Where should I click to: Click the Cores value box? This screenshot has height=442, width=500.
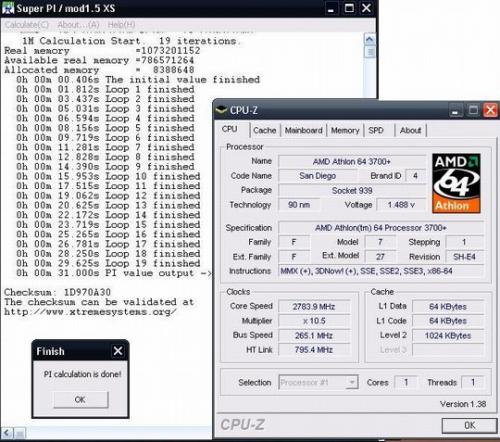coord(406,382)
